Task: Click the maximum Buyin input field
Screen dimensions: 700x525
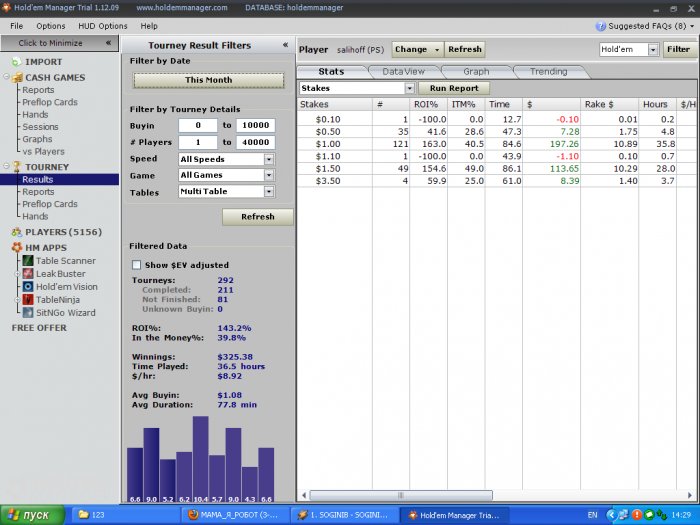Action: (254, 126)
